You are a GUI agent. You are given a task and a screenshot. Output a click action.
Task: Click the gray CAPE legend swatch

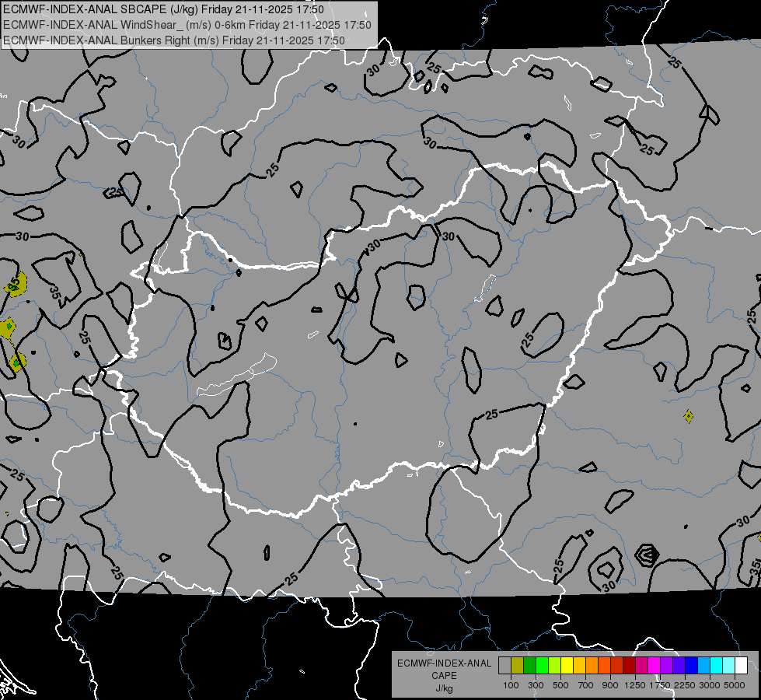click(504, 665)
